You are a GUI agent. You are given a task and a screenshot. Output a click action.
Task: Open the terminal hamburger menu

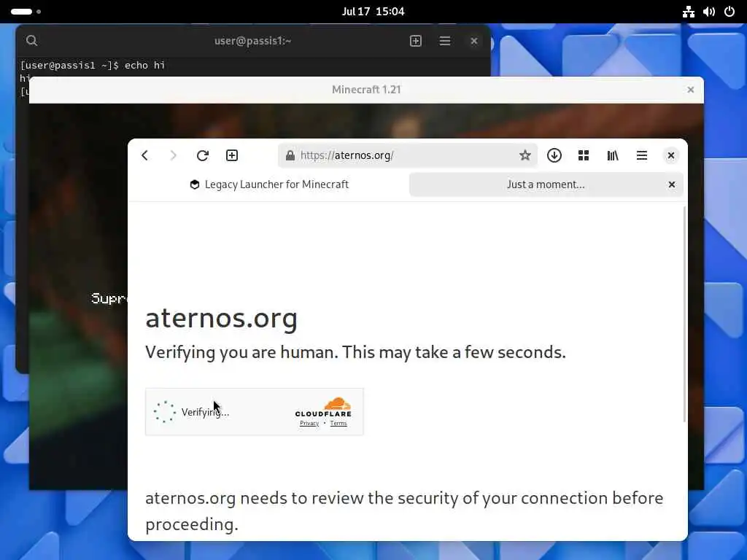coord(444,41)
